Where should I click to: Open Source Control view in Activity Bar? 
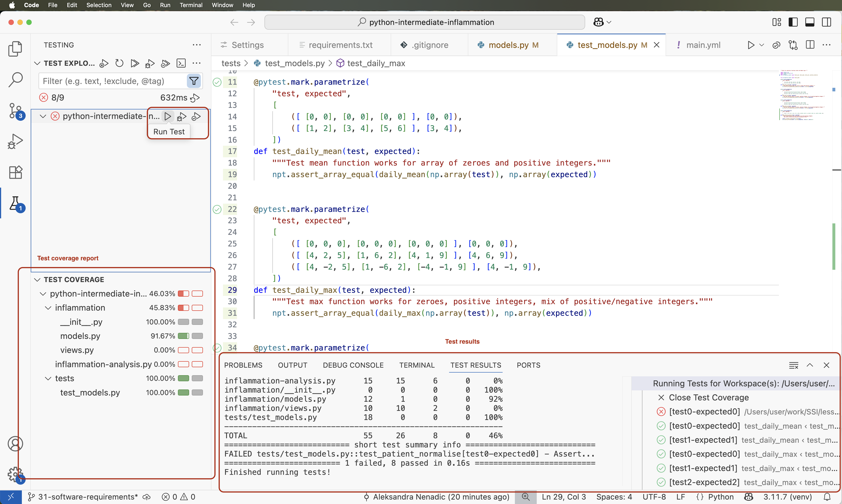(x=15, y=111)
